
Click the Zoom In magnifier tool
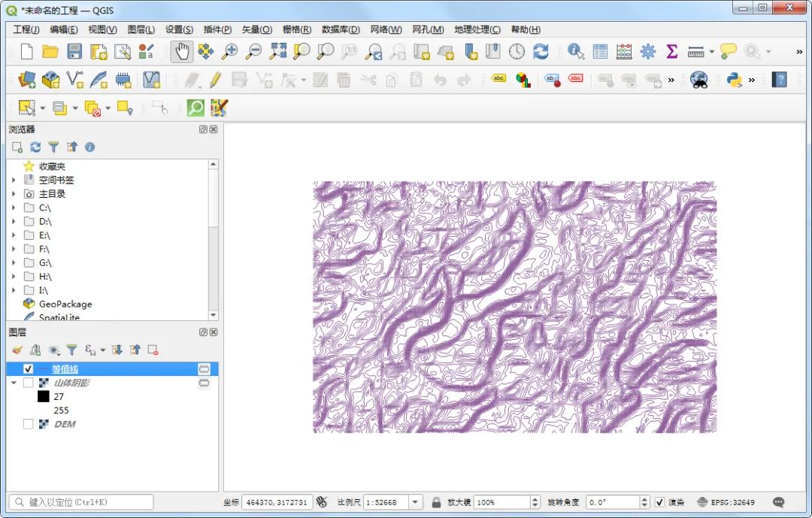click(229, 51)
